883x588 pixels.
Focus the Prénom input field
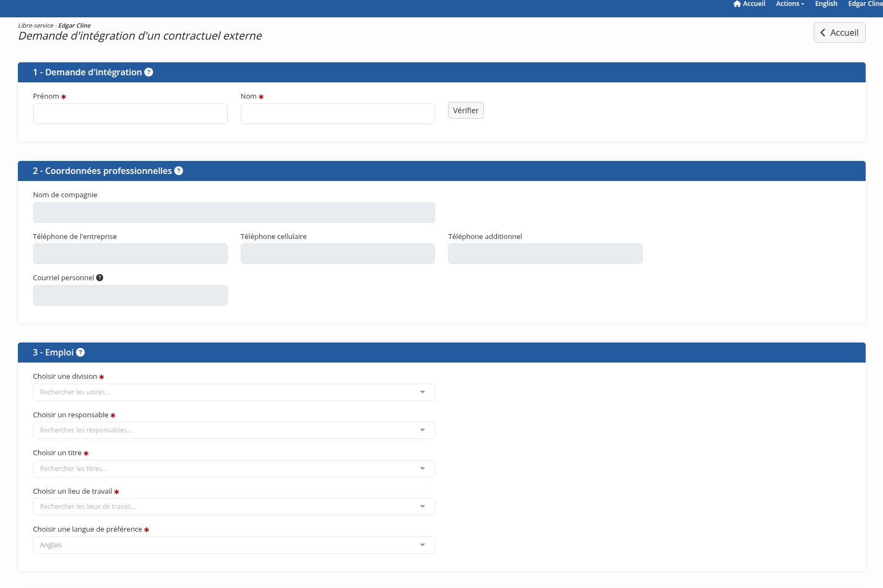tap(130, 114)
